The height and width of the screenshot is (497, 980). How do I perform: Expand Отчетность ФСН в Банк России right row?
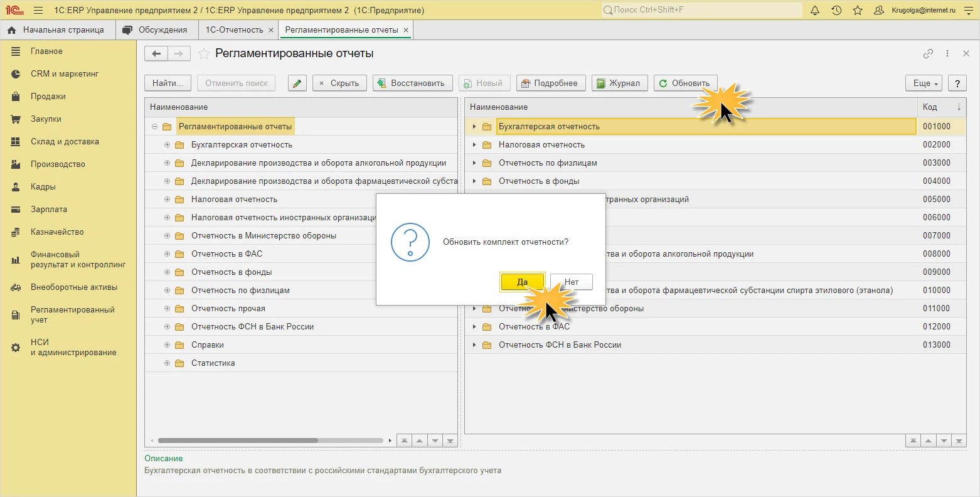(474, 345)
